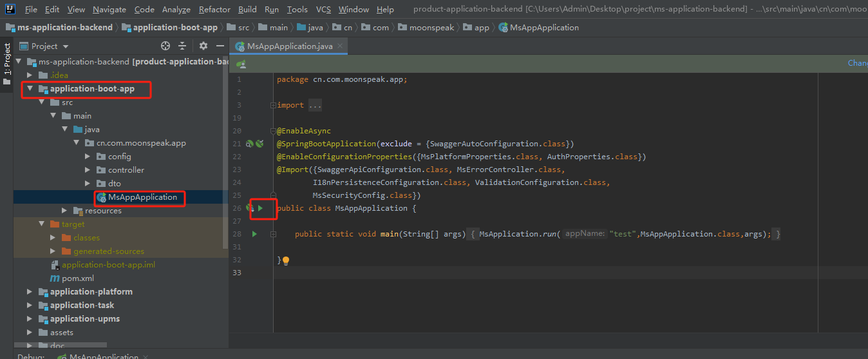Select pom.xml in the project tree
Image resolution: width=868 pixels, height=359 pixels.
pos(77,278)
